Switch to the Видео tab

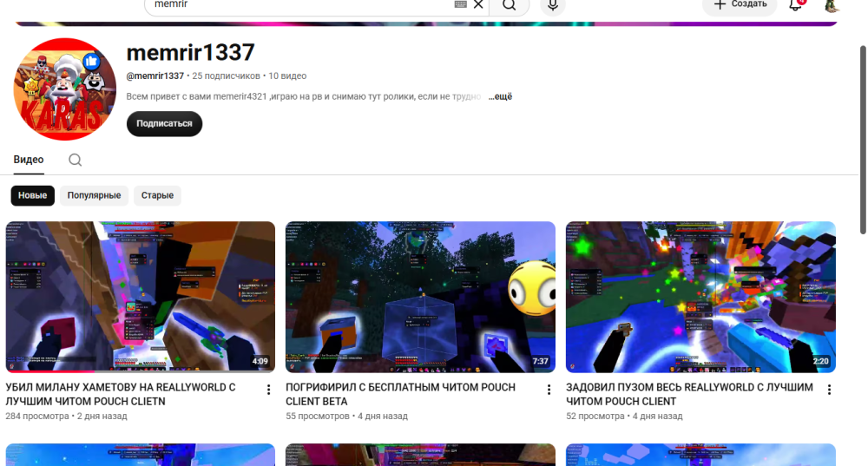(x=29, y=160)
